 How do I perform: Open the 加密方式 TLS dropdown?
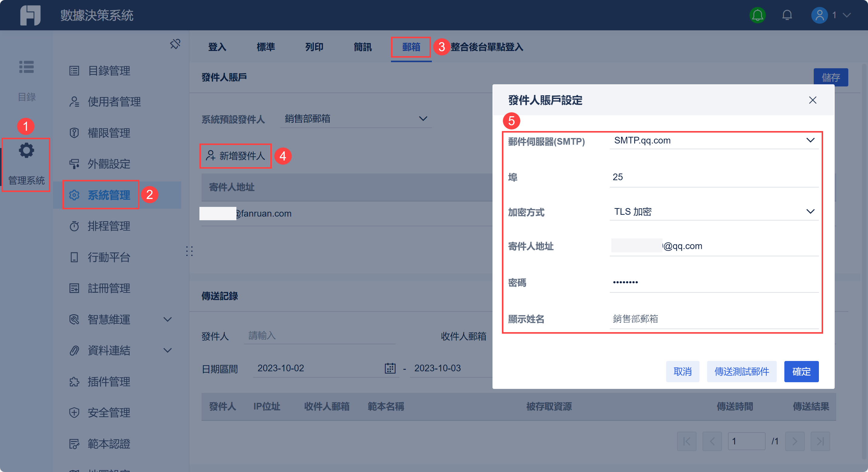coord(810,211)
